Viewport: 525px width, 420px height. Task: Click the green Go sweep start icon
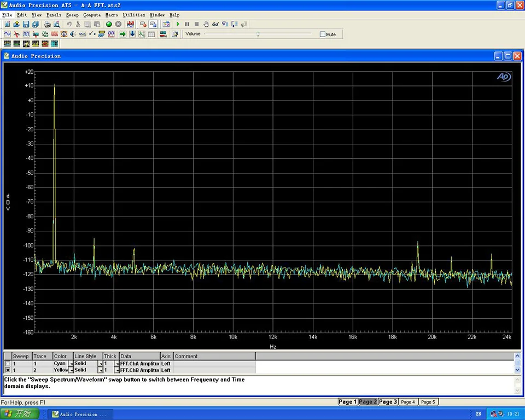click(109, 24)
